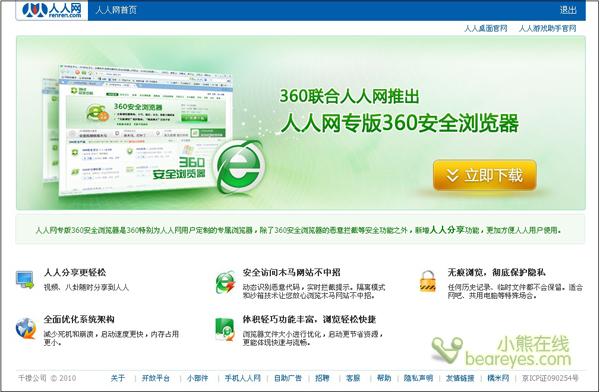Open the 隐私声明 footer link

418,378
